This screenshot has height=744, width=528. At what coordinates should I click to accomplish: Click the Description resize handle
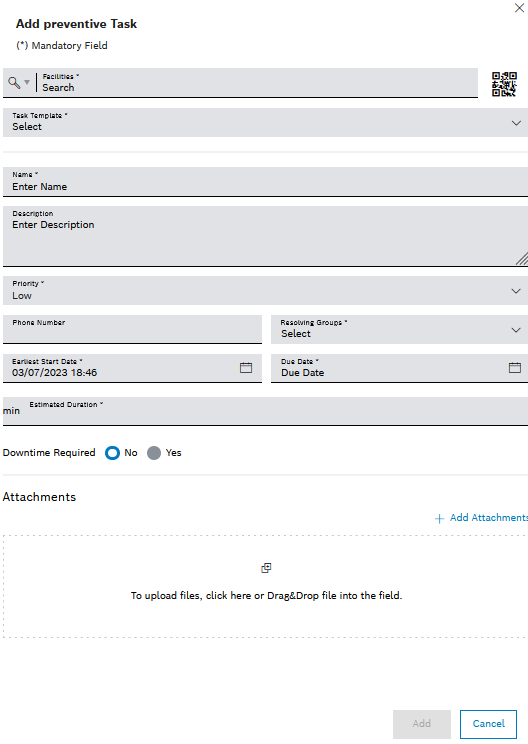pyautogui.click(x=521, y=259)
